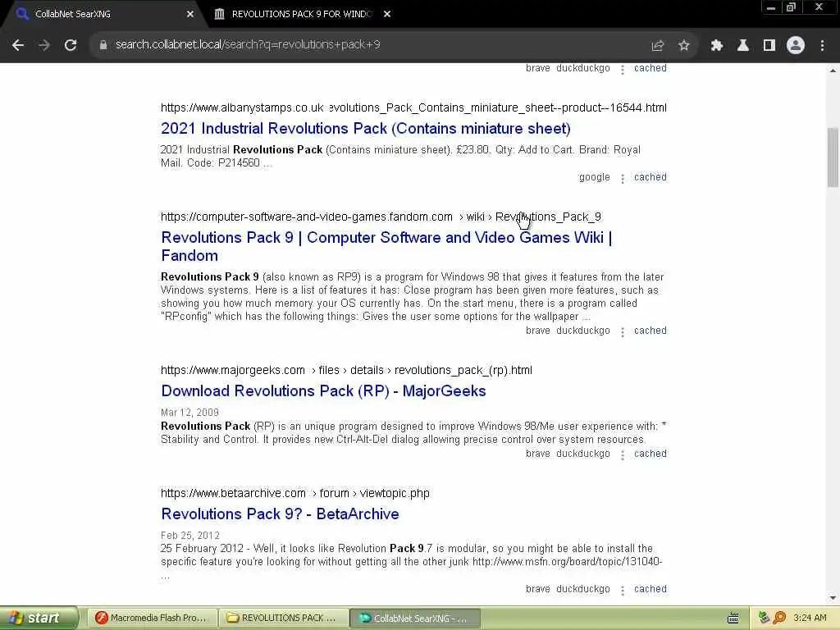Click the computer-software-and-video-games.fandom.com URL
The width and height of the screenshot is (840, 630).
click(x=381, y=217)
